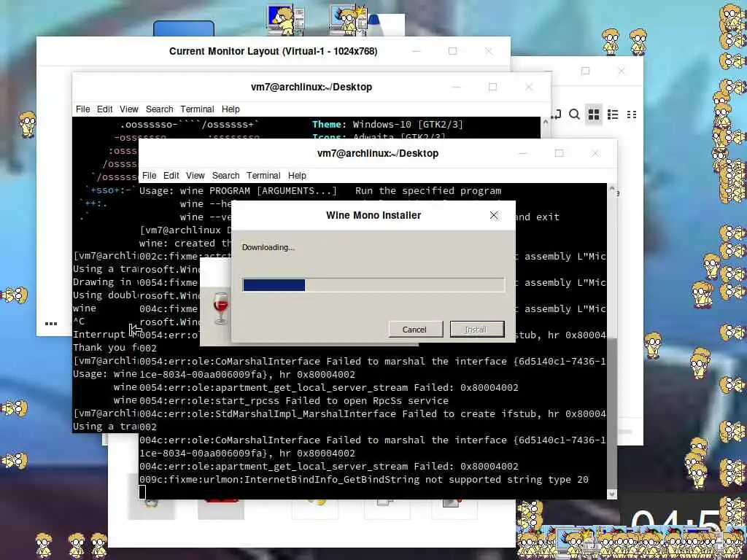Screen dimensions: 747x560
Task: Click search icon in file manager window
Action: click(x=575, y=114)
